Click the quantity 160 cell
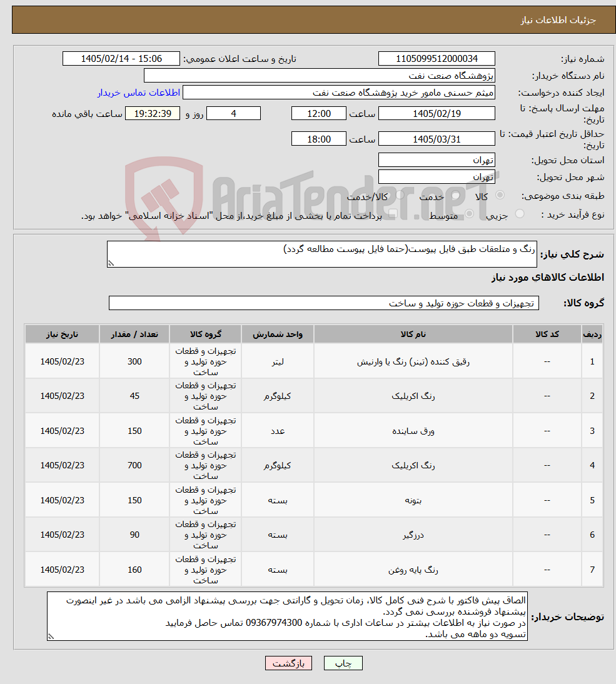616x684 pixels. tap(134, 570)
